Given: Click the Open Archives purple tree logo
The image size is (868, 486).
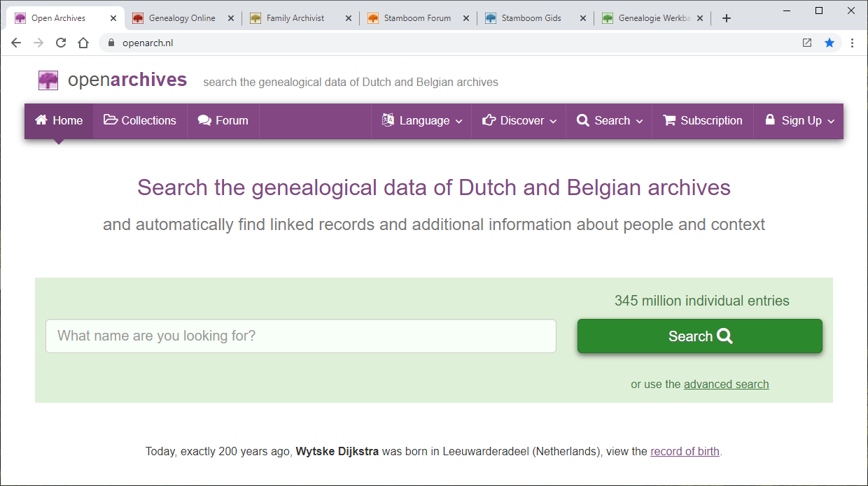Looking at the screenshot, I should tap(48, 80).
